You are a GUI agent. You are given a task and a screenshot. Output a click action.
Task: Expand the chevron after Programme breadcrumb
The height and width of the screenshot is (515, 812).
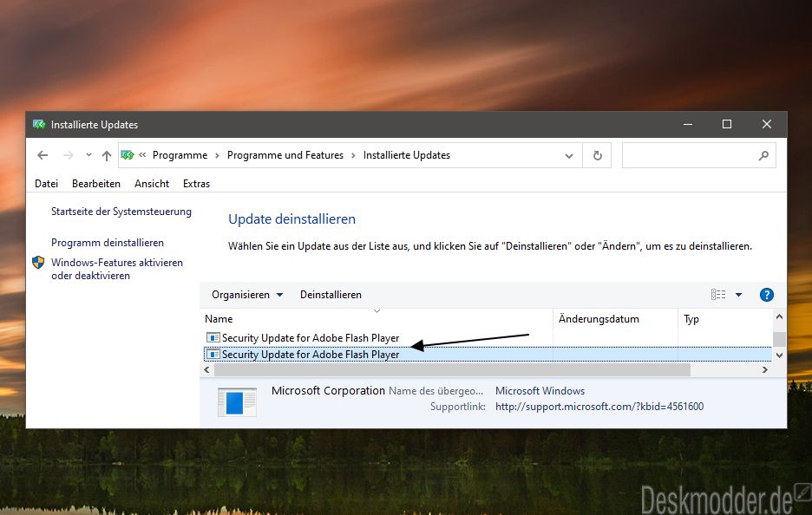point(217,156)
